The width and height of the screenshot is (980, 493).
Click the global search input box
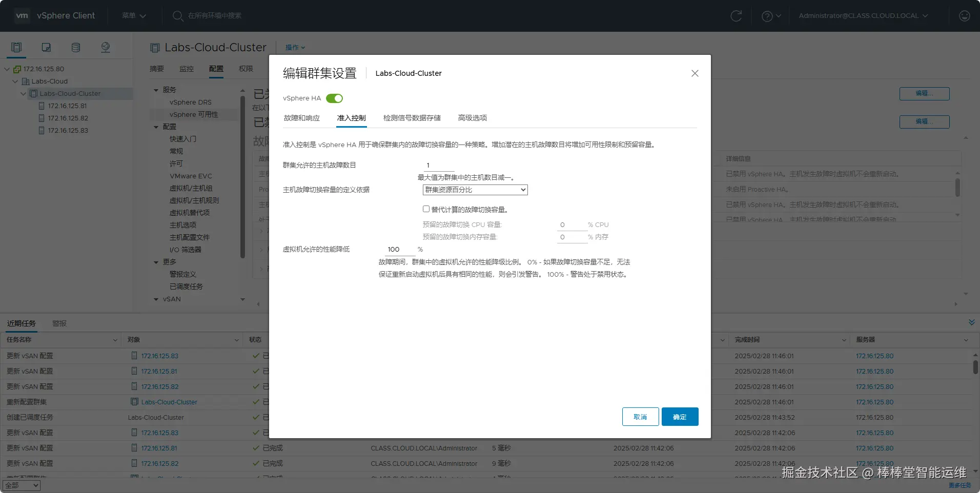click(215, 16)
